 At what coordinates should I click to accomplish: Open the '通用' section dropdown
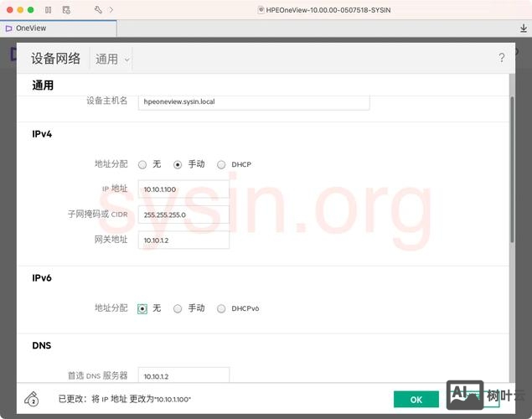pos(112,59)
